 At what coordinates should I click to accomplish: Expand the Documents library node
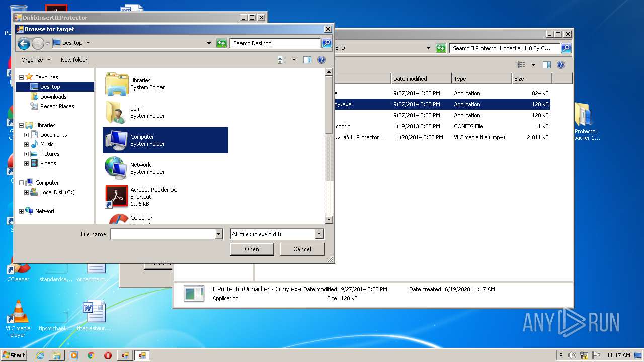27,135
